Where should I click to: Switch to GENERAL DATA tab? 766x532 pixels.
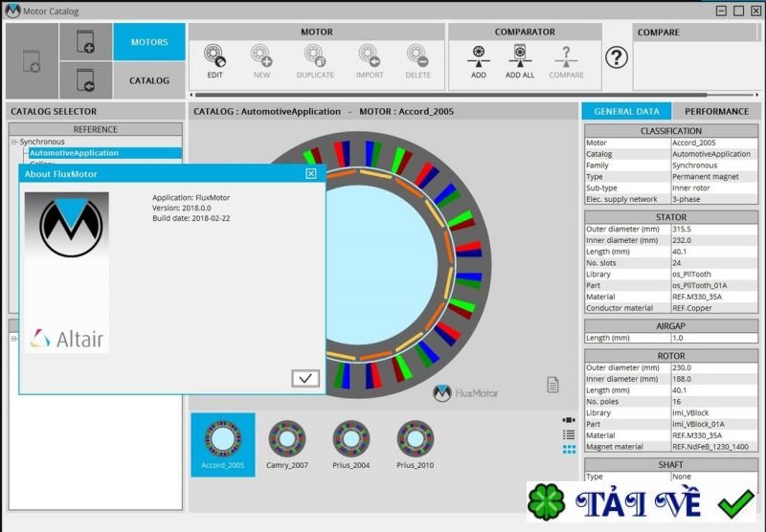tap(626, 111)
